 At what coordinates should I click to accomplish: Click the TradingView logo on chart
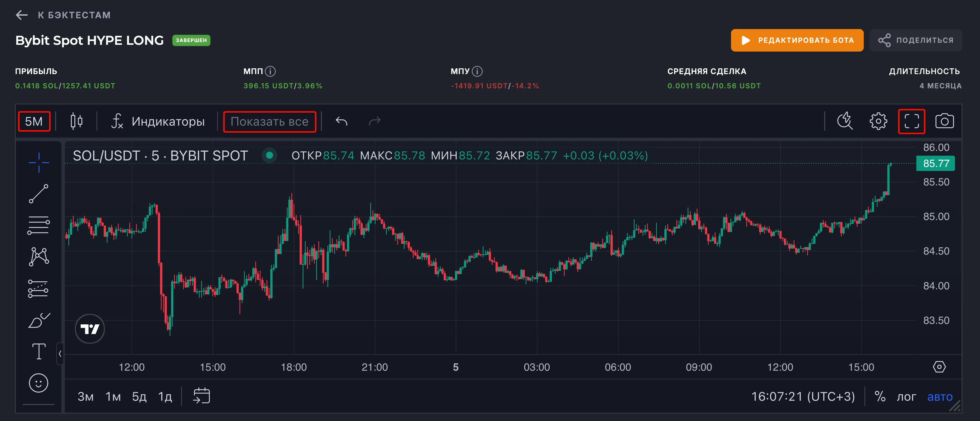(x=90, y=329)
